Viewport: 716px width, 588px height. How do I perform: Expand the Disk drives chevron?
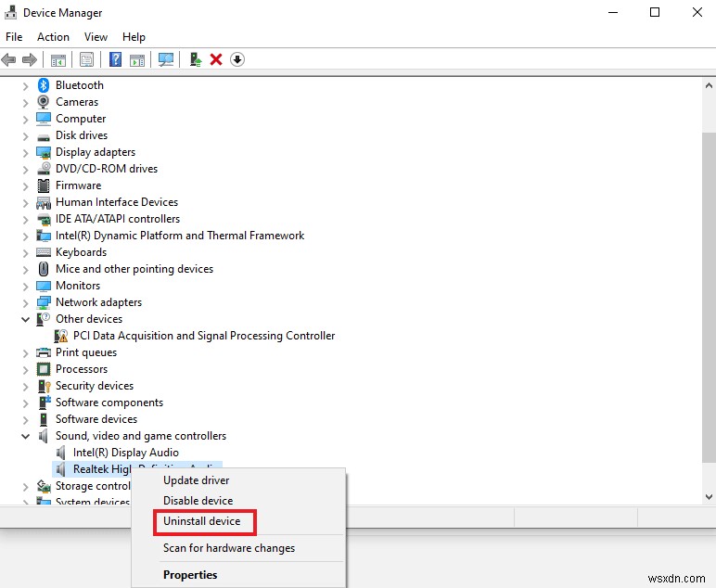pos(26,136)
